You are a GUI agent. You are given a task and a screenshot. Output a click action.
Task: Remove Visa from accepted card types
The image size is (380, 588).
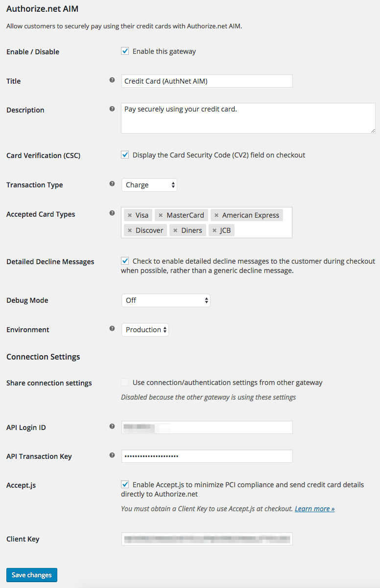click(129, 215)
